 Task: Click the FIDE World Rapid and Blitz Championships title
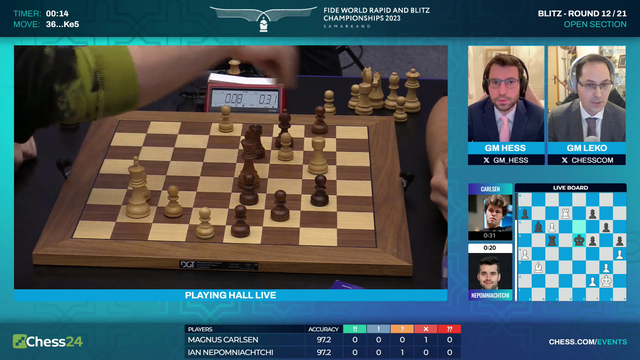(x=376, y=14)
